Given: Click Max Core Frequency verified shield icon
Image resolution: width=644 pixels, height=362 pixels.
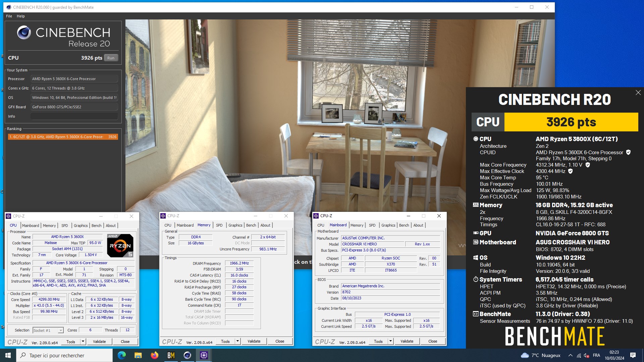Looking at the screenshot, I should click(x=587, y=165).
